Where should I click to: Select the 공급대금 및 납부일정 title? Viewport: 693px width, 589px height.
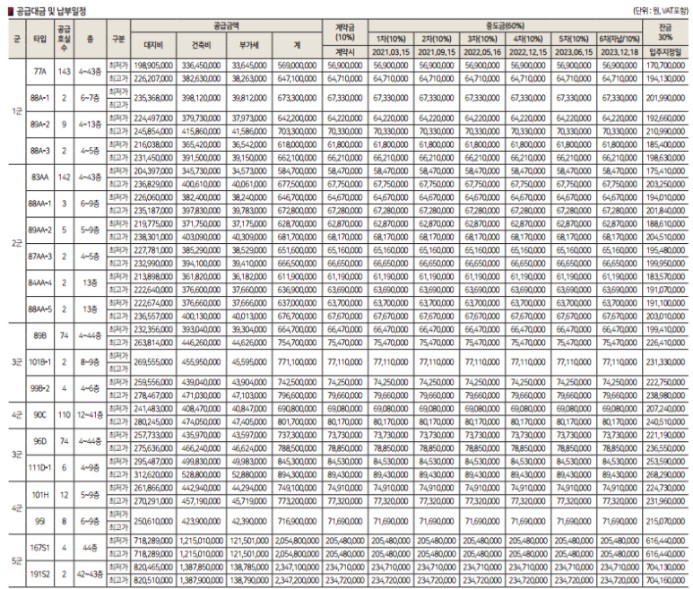coord(51,11)
